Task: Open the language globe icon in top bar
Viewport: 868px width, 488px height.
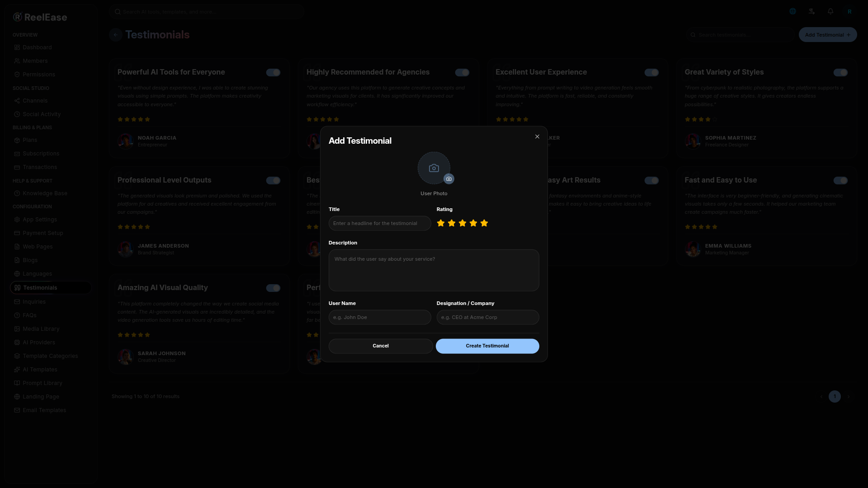Action: (793, 11)
